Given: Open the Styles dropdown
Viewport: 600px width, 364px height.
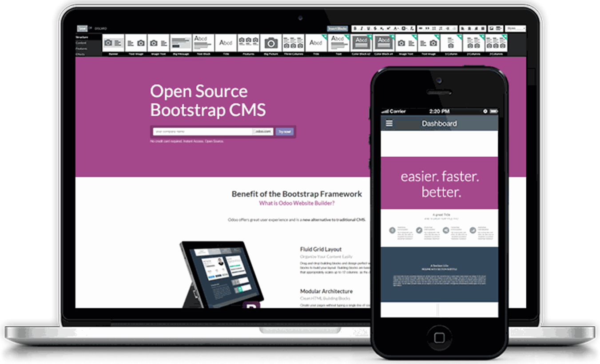Looking at the screenshot, I should click(516, 28).
